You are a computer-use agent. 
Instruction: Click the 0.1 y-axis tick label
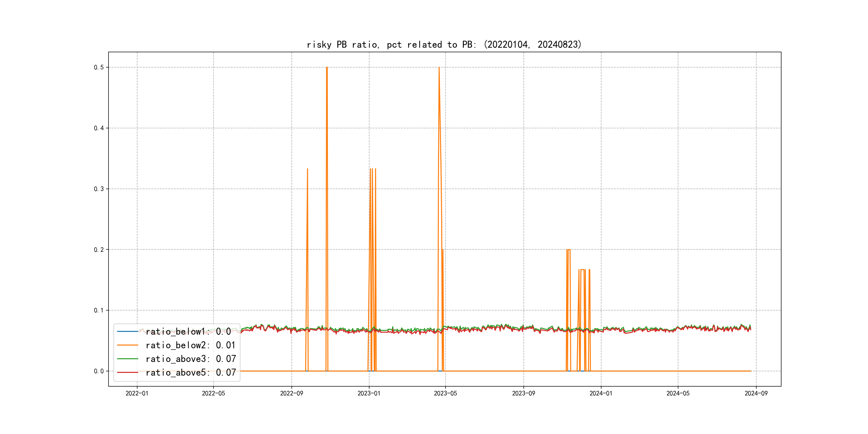[x=99, y=310]
